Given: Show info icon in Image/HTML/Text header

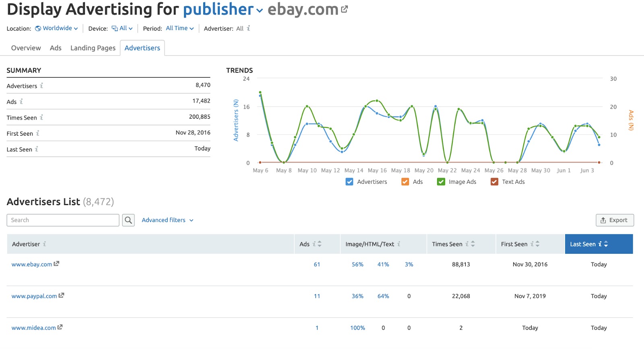Looking at the screenshot, I should (x=399, y=244).
